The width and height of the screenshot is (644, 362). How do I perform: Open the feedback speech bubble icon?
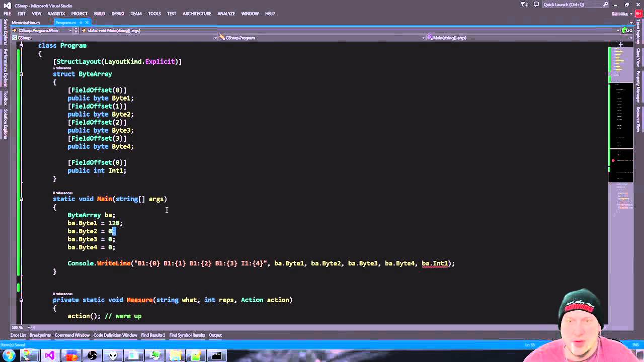pyautogui.click(x=536, y=5)
